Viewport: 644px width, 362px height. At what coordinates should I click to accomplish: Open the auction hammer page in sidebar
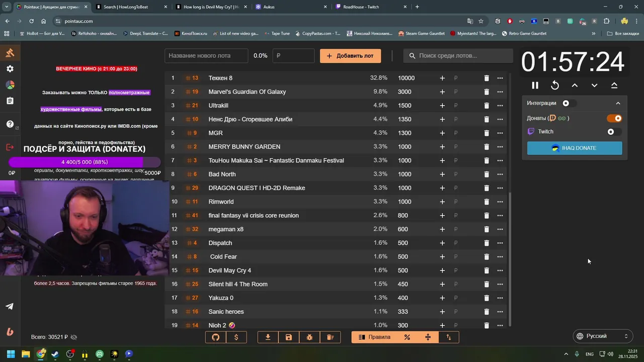pyautogui.click(x=10, y=53)
